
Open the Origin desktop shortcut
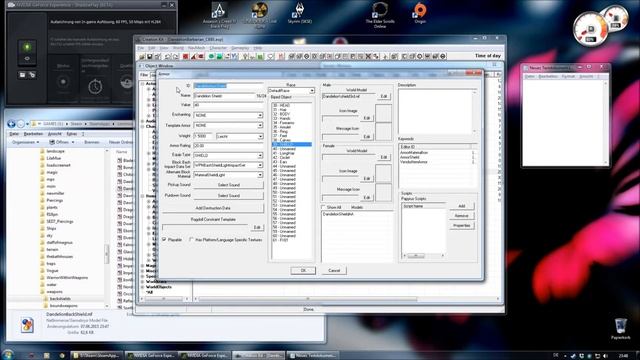point(420,13)
